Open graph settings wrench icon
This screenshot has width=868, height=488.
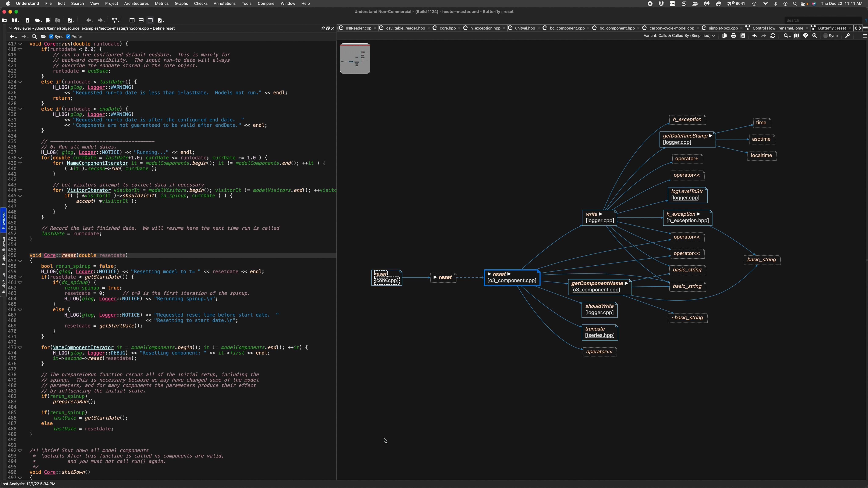coord(847,36)
